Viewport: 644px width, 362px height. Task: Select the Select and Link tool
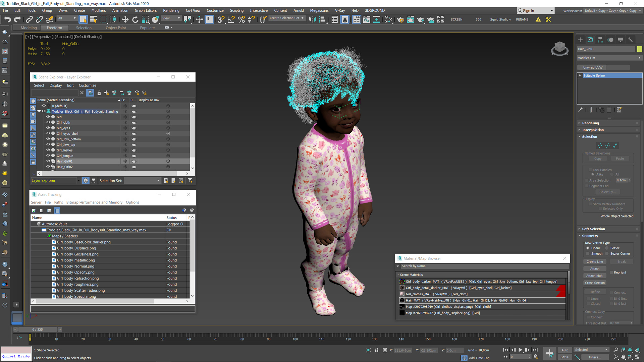pos(29,19)
